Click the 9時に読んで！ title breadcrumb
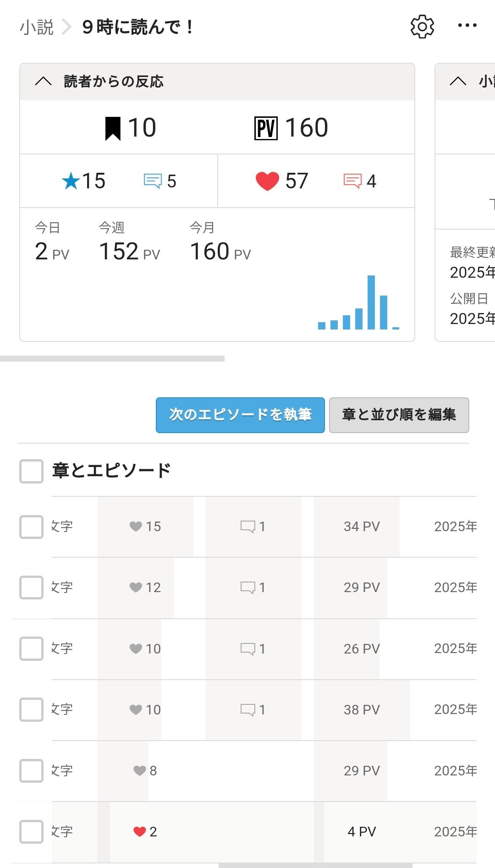The height and width of the screenshot is (868, 495). point(138,27)
